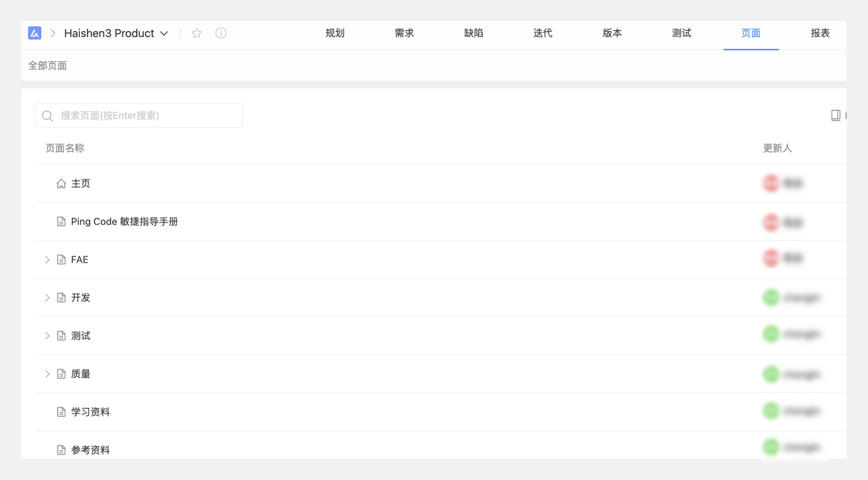This screenshot has width=868, height=480.
Task: Click the panel layout icon at right
Action: pos(835,115)
